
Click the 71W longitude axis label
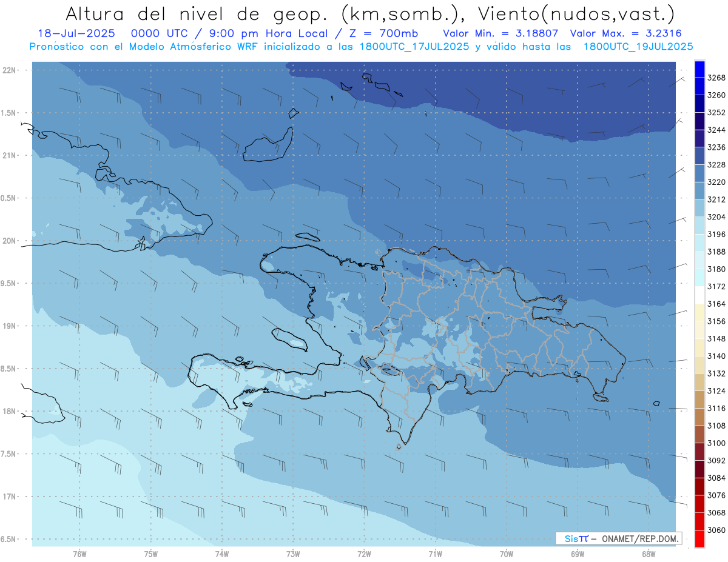[435, 554]
